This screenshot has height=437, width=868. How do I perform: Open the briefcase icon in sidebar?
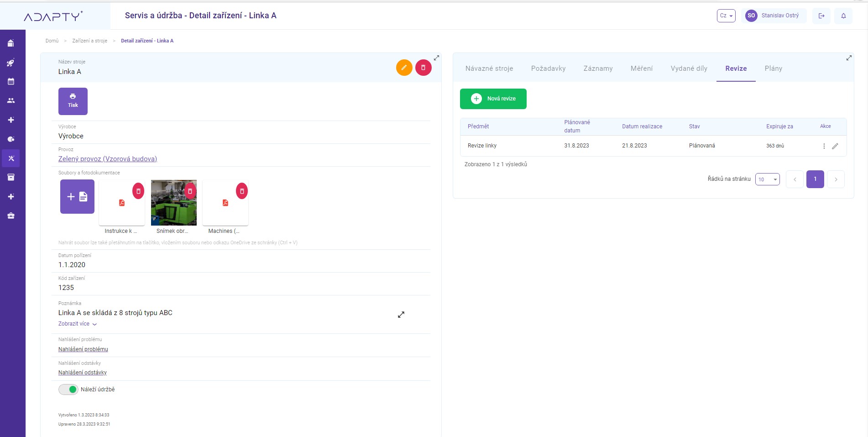pos(11,216)
